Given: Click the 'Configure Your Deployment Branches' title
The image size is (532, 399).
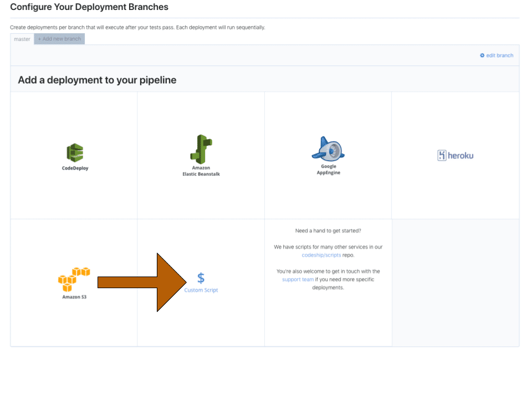Looking at the screenshot, I should point(89,7).
